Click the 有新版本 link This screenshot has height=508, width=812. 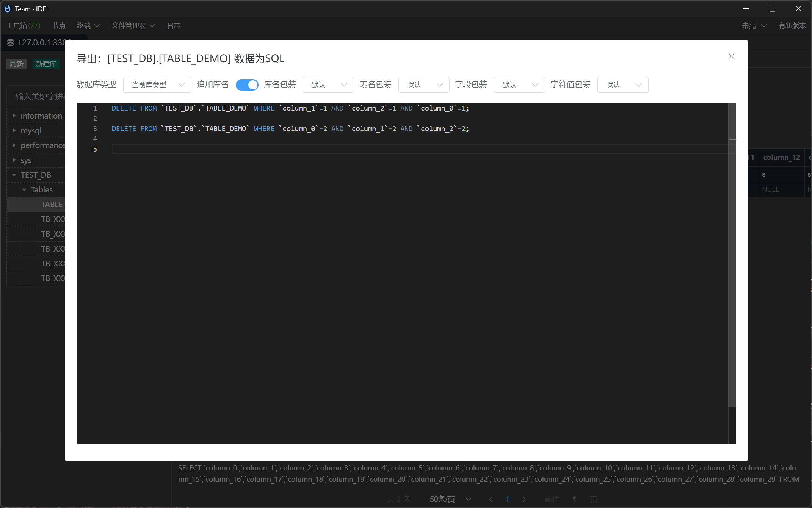point(792,25)
